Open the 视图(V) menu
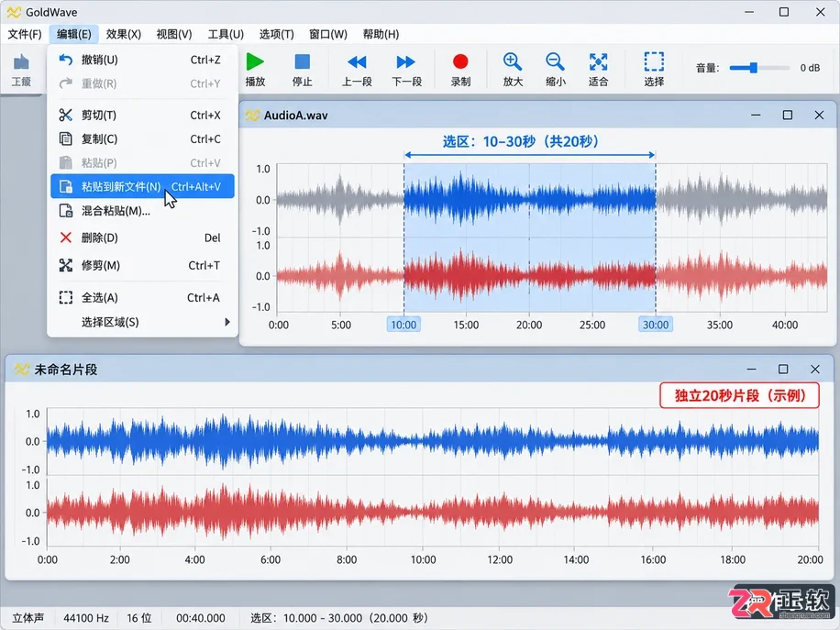Viewport: 840px width, 630px height. [174, 34]
